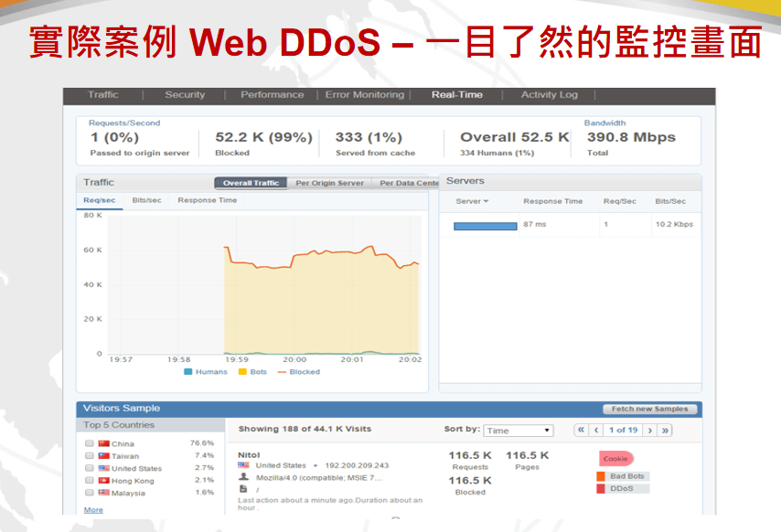The height and width of the screenshot is (532, 781).
Task: Switch to the Security tab
Action: click(185, 95)
